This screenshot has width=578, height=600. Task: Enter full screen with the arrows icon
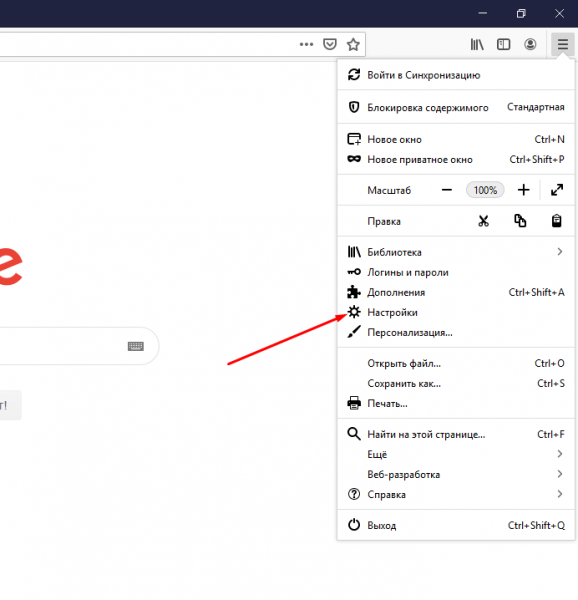pyautogui.click(x=557, y=190)
